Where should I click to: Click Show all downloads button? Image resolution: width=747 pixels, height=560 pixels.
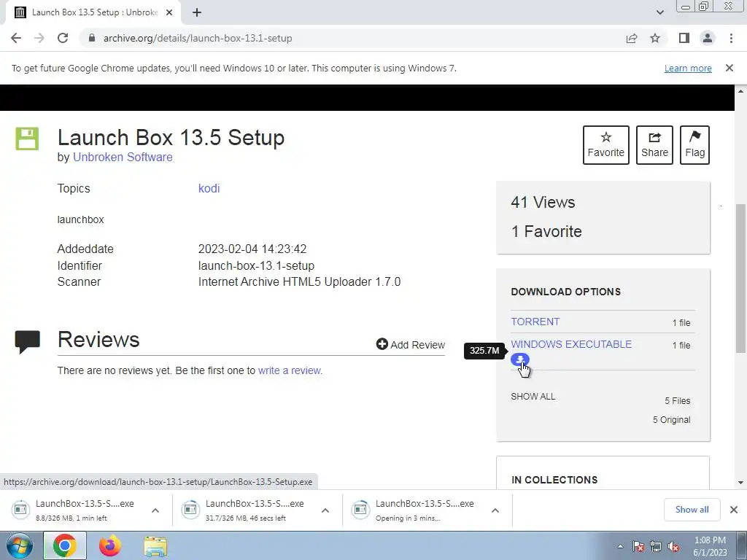[x=692, y=510]
